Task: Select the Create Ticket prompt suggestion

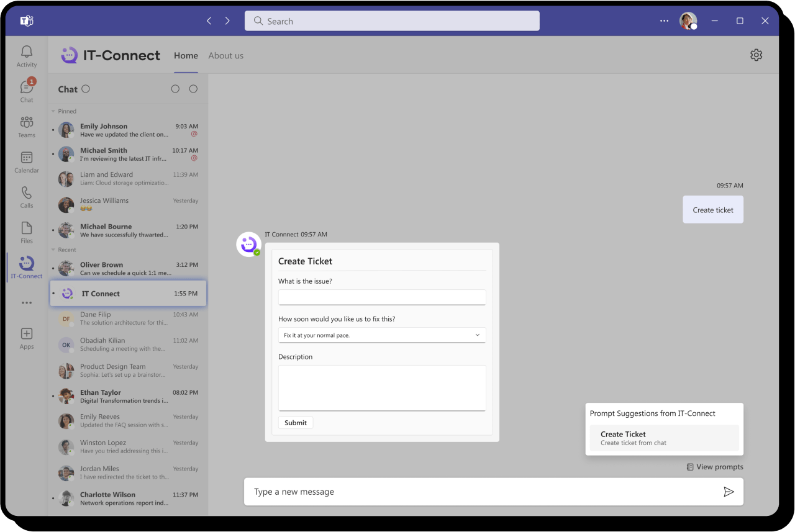Action: click(x=664, y=438)
